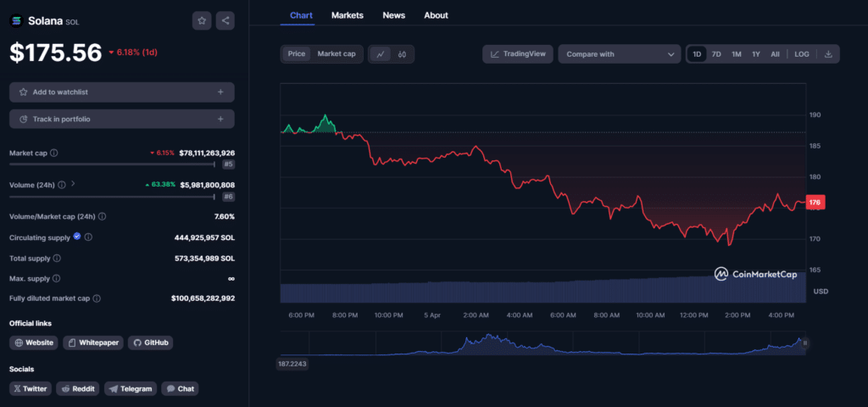The image size is (868, 407).
Task: Switch to candlestick chart icon
Action: coord(403,54)
